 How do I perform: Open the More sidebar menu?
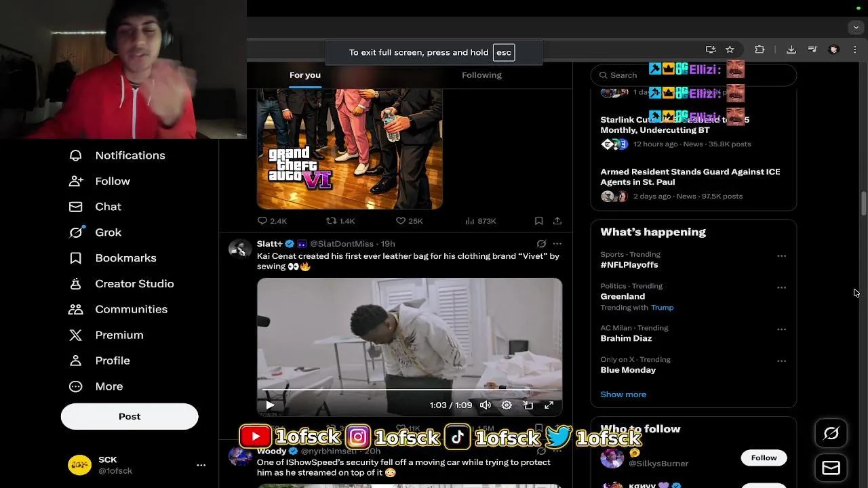click(x=96, y=386)
